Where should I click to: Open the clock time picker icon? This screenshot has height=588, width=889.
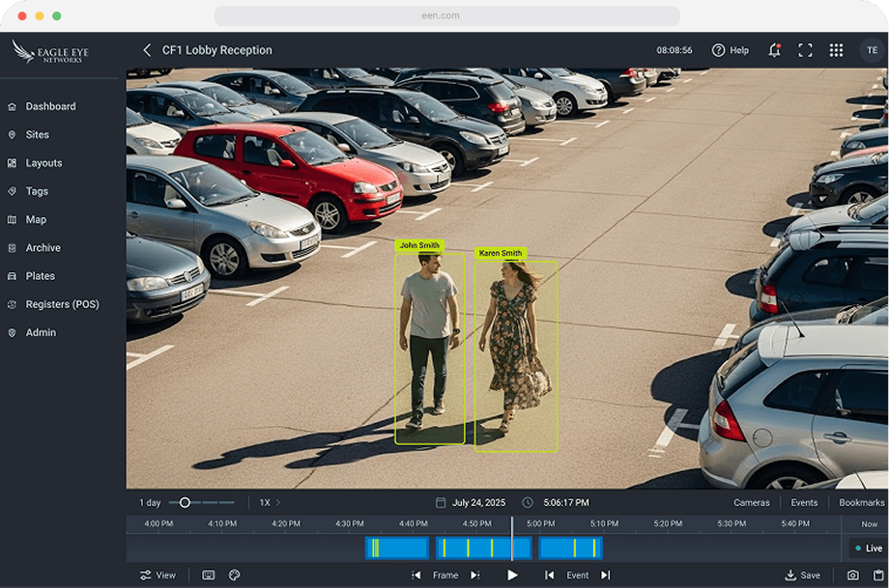tap(527, 502)
